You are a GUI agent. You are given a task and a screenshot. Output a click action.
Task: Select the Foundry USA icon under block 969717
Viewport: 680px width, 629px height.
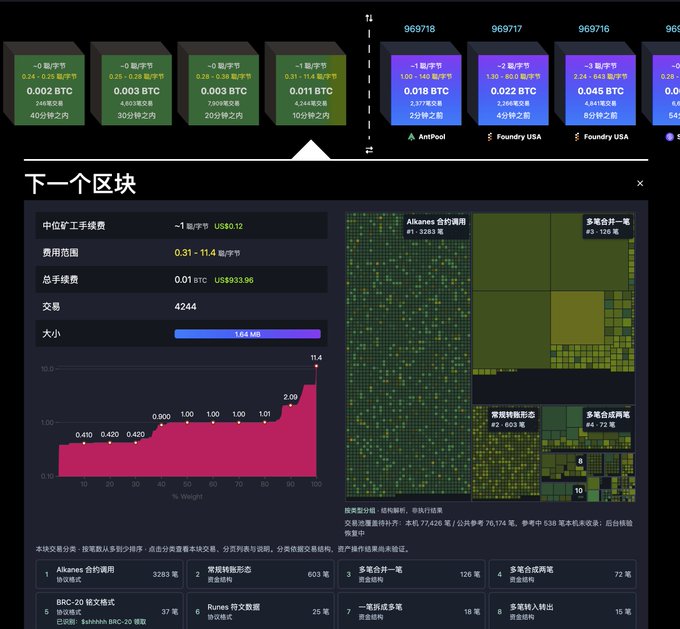coord(490,137)
